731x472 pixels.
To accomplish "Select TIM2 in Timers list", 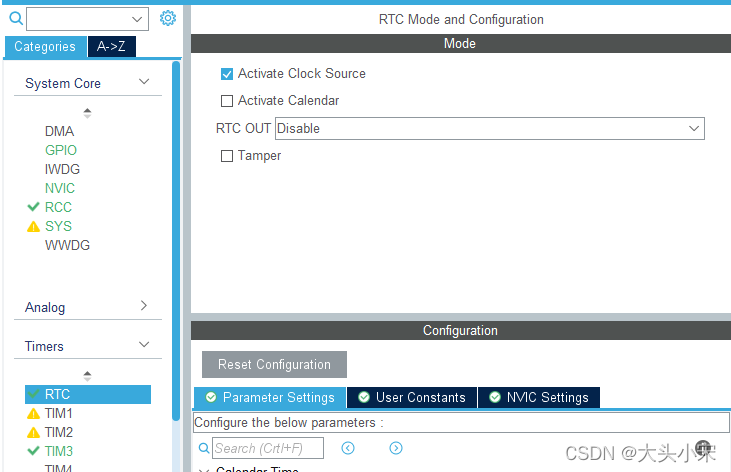I will [59, 432].
